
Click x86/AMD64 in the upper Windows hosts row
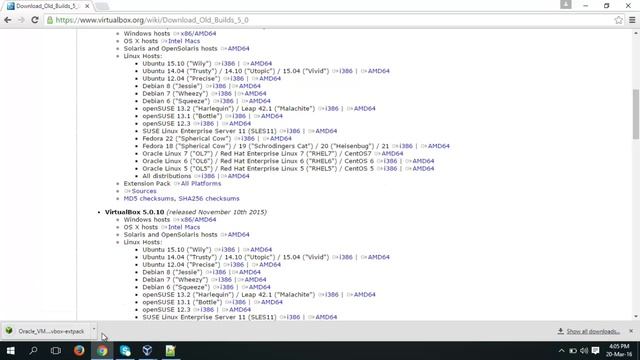click(198, 33)
